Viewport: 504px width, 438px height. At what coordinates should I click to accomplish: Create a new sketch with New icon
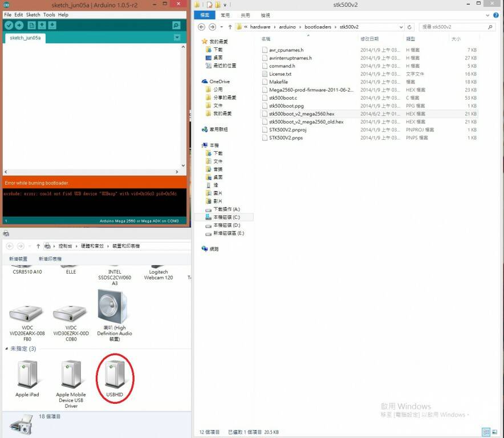coord(32,25)
